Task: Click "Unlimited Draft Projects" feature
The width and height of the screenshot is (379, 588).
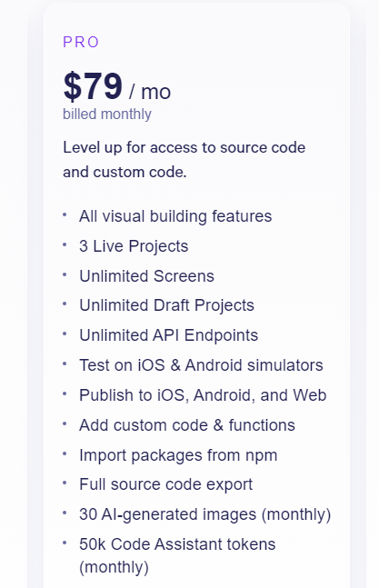Action: point(167,305)
